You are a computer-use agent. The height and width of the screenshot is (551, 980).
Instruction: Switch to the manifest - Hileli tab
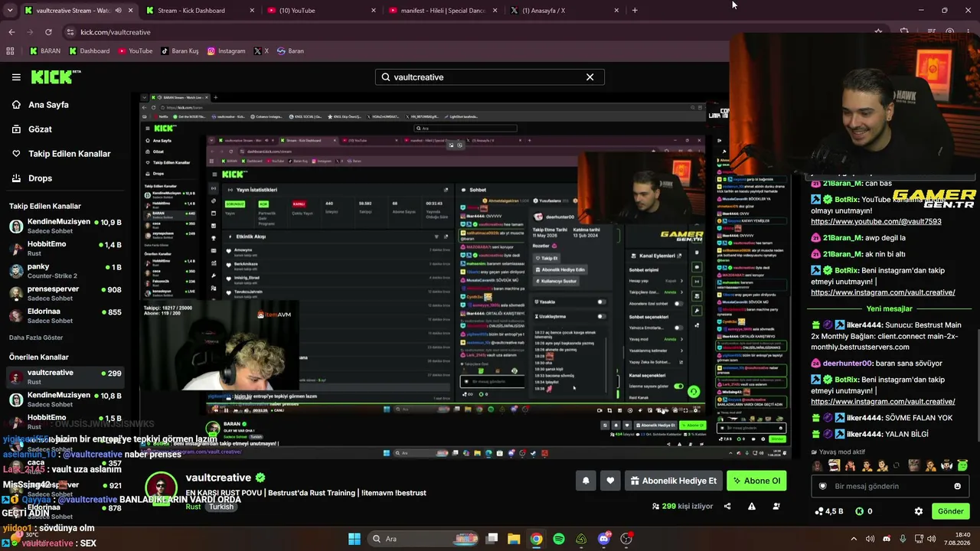point(443,11)
